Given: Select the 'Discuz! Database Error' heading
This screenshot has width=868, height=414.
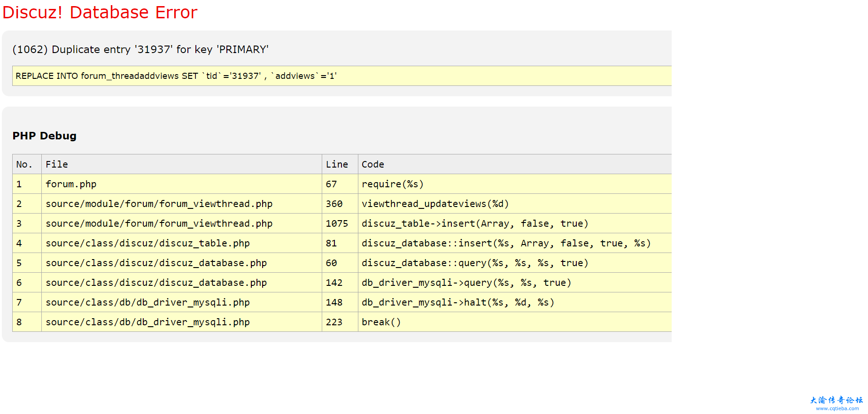Looking at the screenshot, I should point(100,12).
